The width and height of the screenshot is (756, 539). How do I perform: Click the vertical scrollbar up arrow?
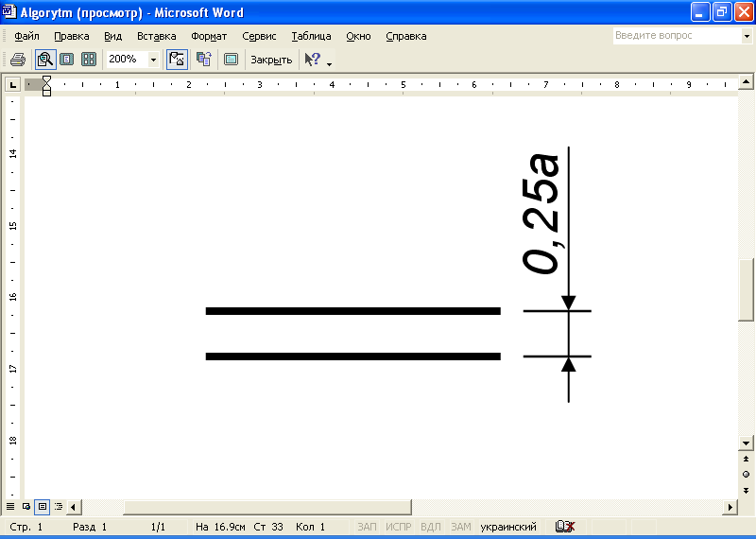coord(746,81)
